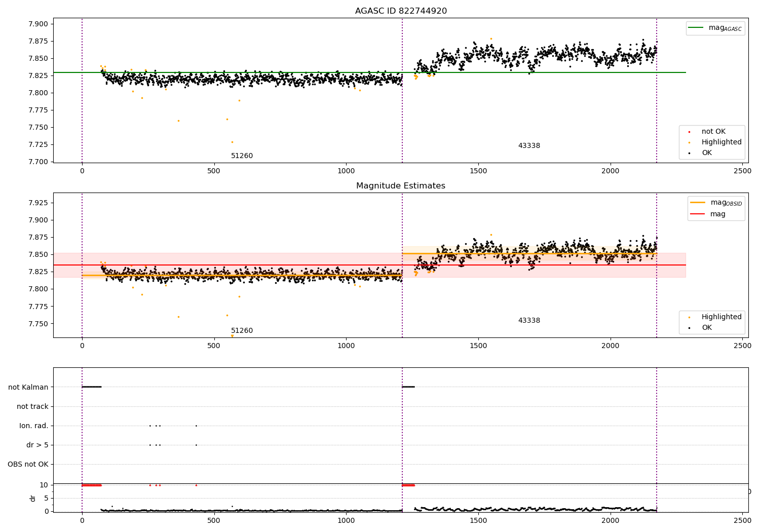Click 'OK' legend entry in Magnitude Estimates plot
The height and width of the screenshot is (532, 760).
pos(707,328)
